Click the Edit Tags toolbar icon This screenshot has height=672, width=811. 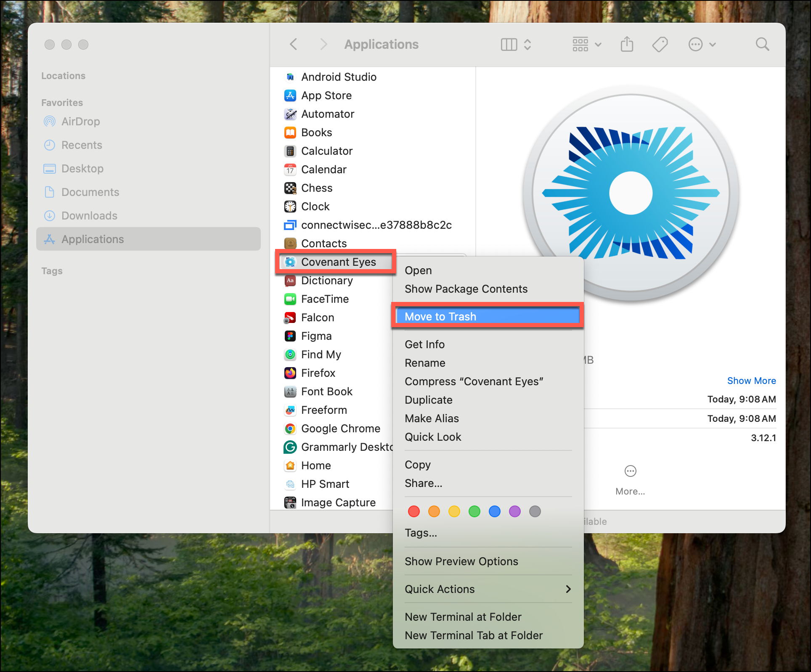pyautogui.click(x=660, y=44)
